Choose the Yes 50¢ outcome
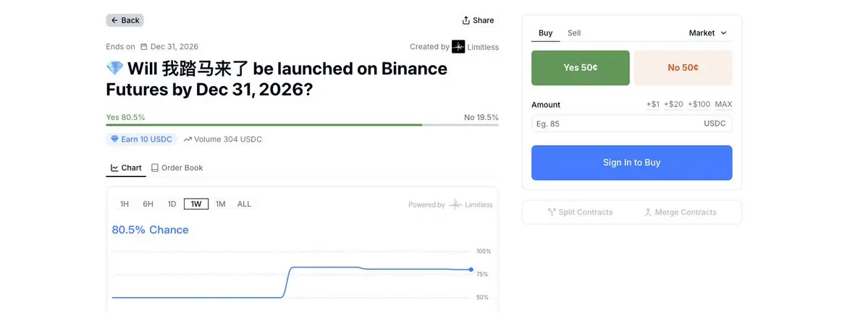 click(580, 68)
